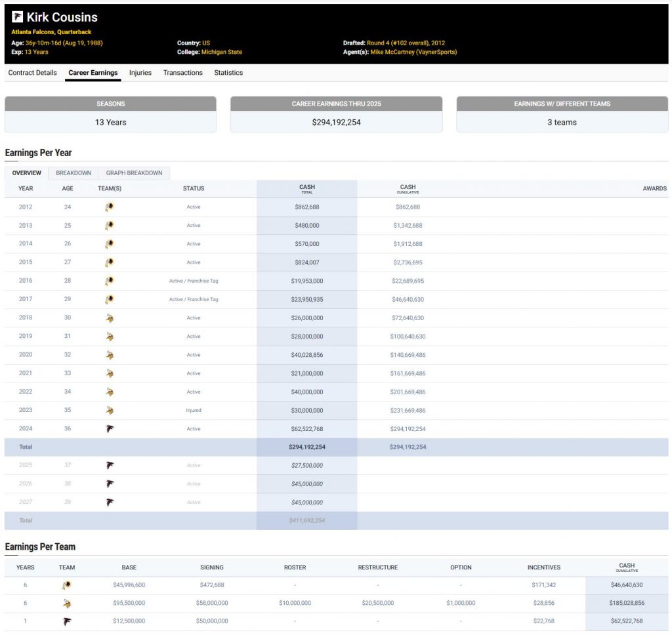Click the Falcons logo in 2027 row
Image resolution: width=672 pixels, height=637 pixels.
110,503
